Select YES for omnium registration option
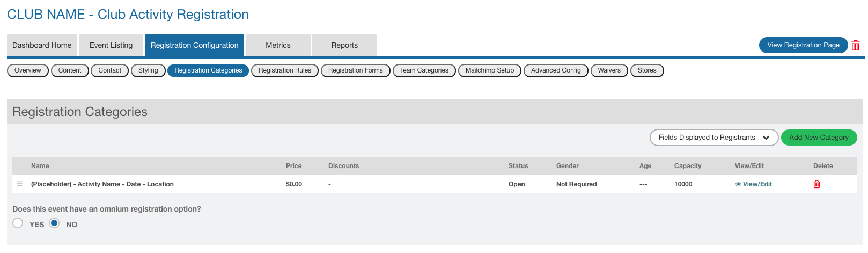 (x=18, y=223)
